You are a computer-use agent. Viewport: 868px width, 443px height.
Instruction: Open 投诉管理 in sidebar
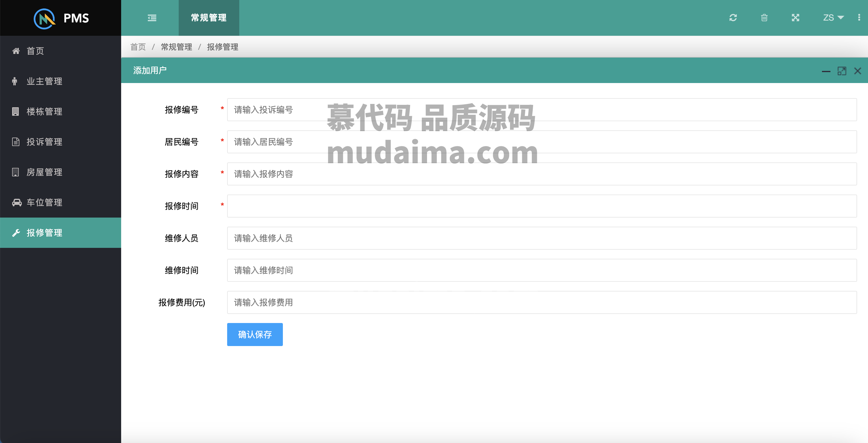[61, 142]
